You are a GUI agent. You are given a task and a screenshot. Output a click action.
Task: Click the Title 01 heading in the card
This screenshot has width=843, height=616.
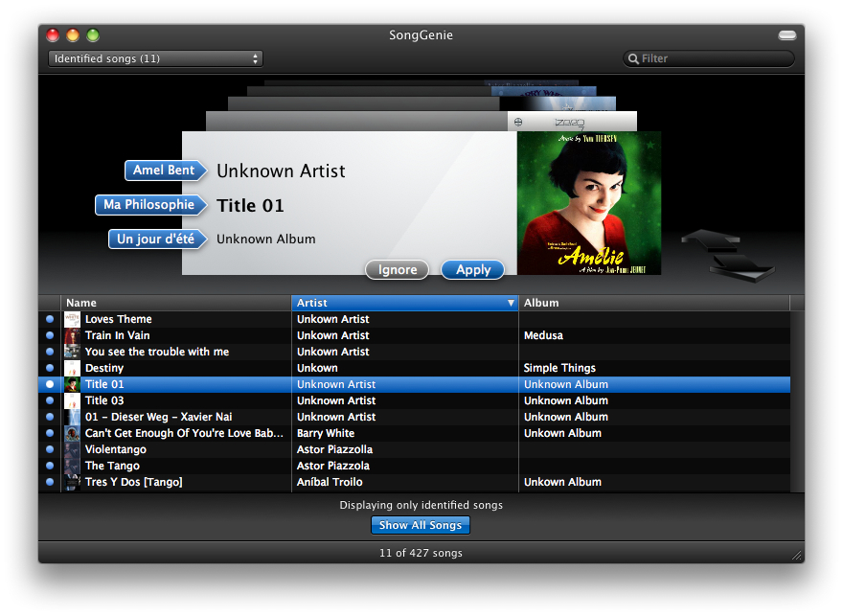[250, 205]
